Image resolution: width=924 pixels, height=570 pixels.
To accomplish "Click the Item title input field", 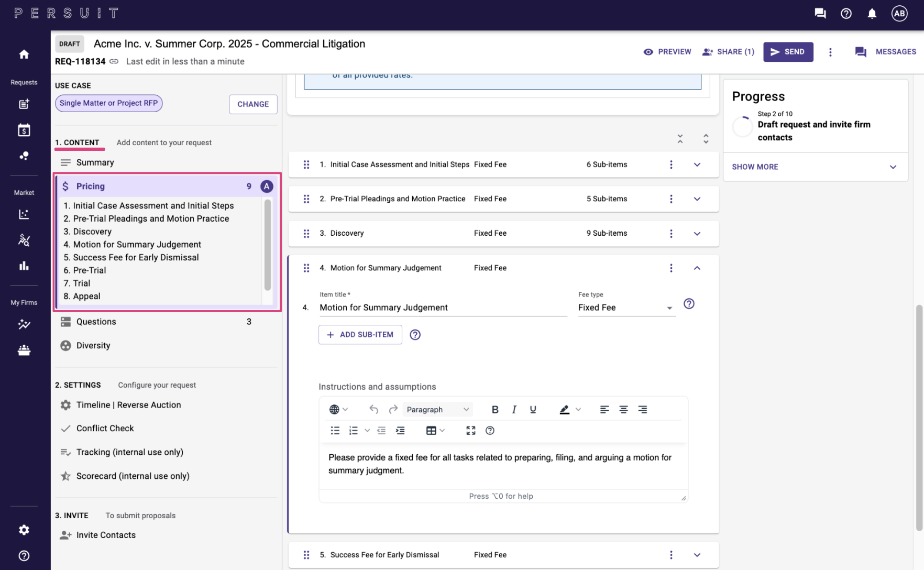I will (x=443, y=308).
